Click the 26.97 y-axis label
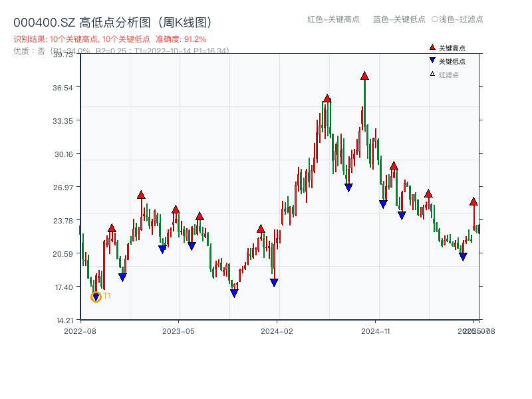 pyautogui.click(x=63, y=188)
